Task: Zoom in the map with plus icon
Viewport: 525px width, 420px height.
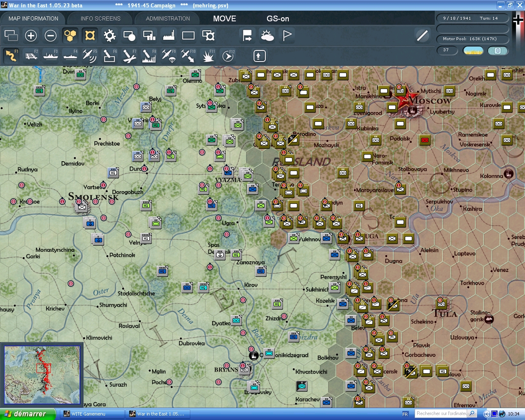Action: click(31, 36)
